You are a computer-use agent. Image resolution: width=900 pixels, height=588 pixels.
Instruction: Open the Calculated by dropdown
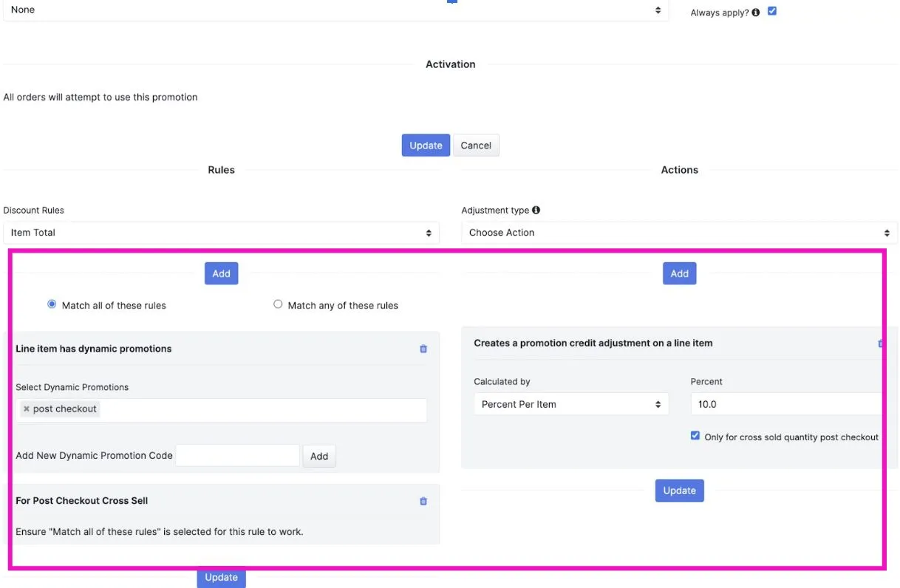coord(571,404)
